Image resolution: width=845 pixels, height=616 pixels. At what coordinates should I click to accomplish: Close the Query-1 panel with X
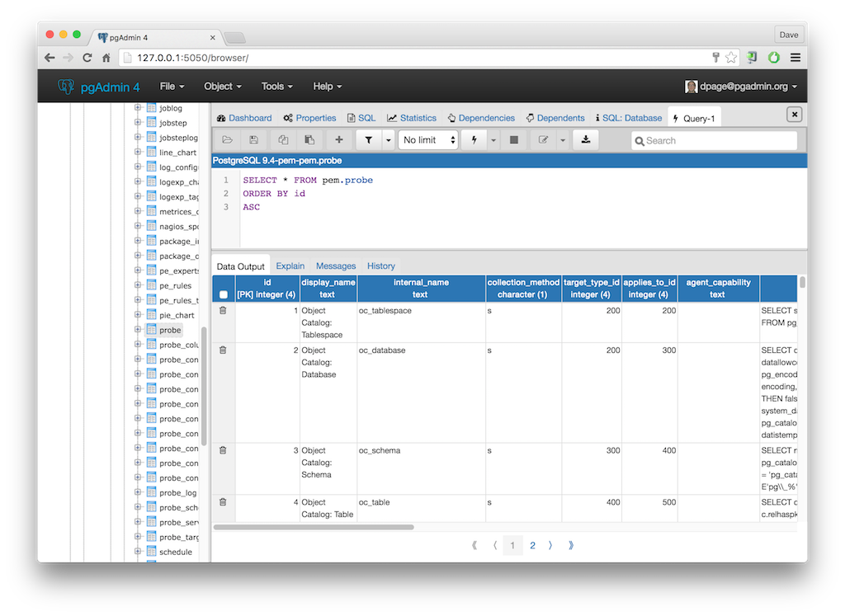795,114
